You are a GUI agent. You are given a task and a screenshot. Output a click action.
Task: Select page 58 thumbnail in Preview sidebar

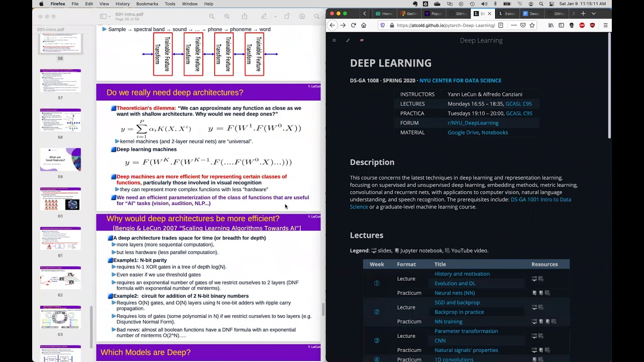pyautogui.click(x=60, y=120)
